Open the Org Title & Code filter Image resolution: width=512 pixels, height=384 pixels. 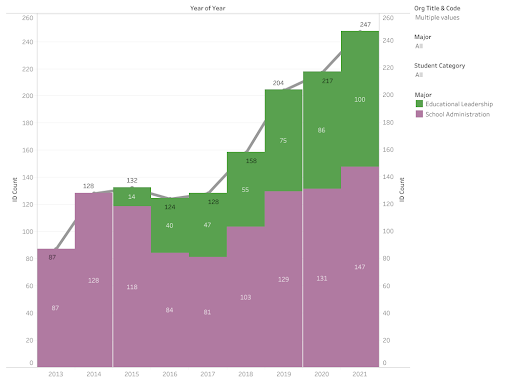(437, 17)
